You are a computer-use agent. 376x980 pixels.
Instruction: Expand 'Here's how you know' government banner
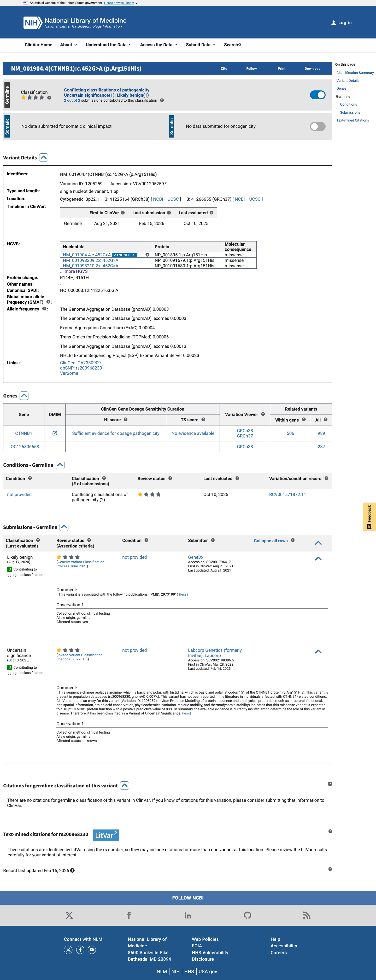click(121, 3)
